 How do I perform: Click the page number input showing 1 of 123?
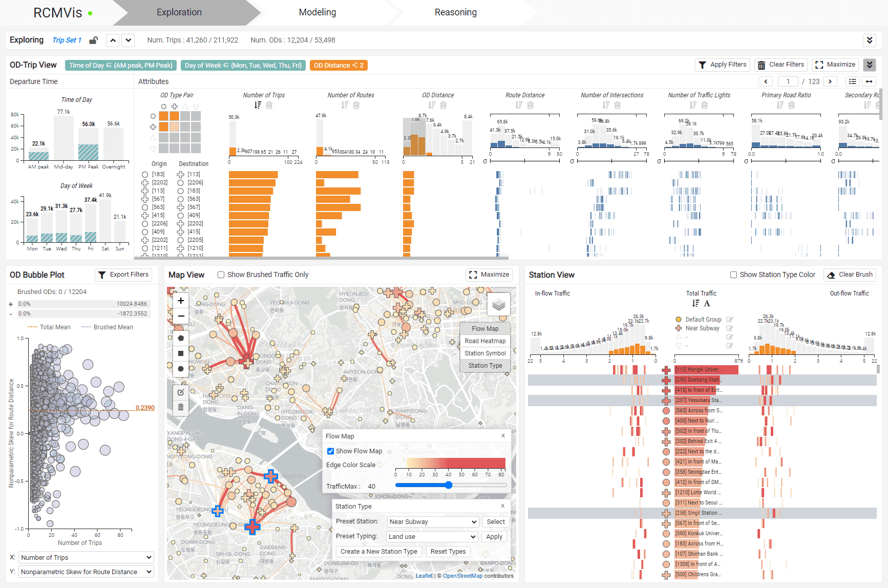point(788,81)
